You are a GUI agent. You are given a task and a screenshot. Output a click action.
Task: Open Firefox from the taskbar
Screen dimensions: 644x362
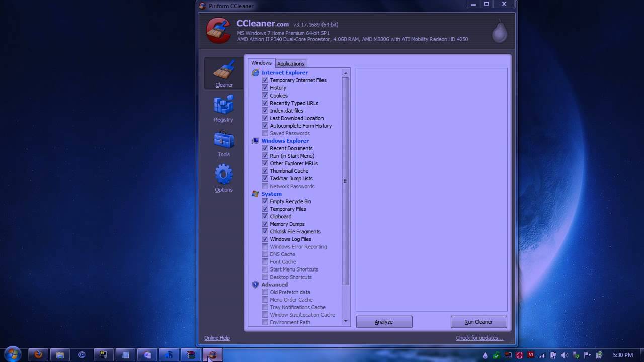(x=38, y=355)
